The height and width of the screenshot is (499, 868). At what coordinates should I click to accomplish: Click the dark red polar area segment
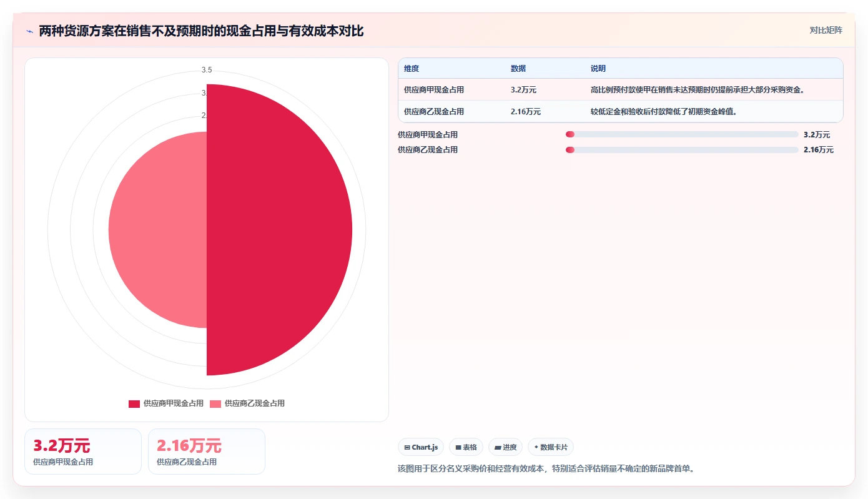(x=279, y=230)
